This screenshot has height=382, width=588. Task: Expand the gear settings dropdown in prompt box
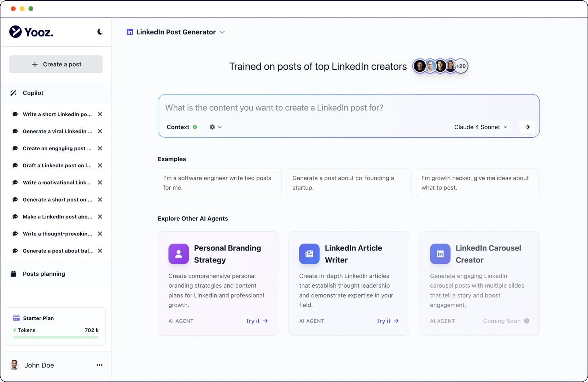pos(215,127)
